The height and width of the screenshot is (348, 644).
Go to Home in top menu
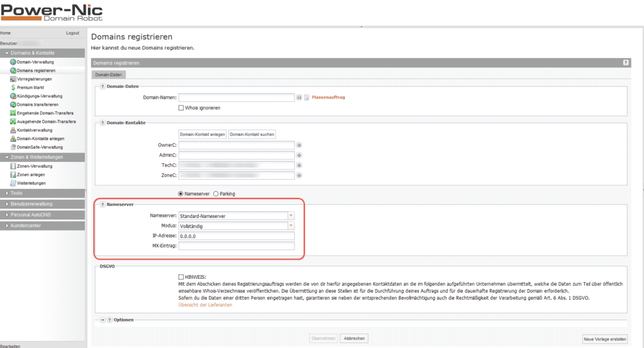[x=5, y=33]
